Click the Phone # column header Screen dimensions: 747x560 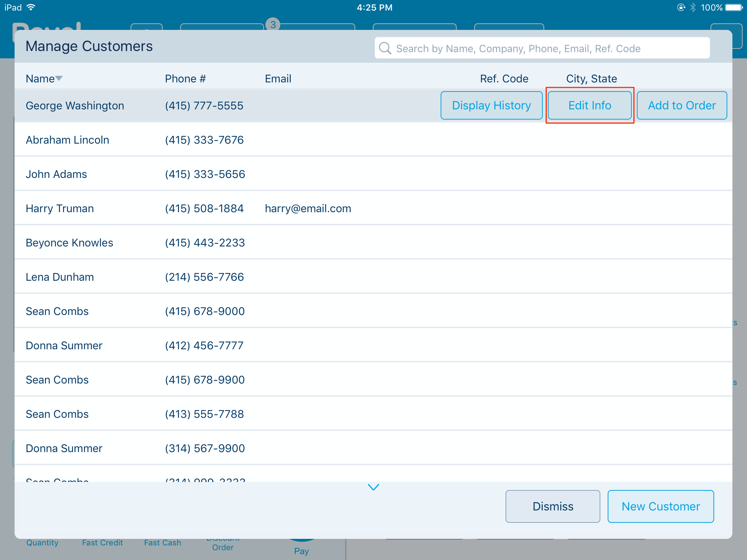click(x=185, y=79)
